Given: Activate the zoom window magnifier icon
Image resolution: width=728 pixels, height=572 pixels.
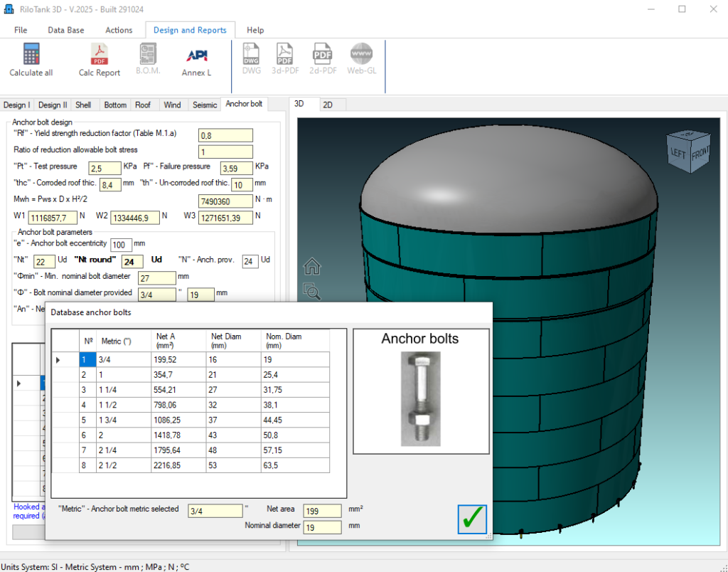Looking at the screenshot, I should tap(311, 290).
